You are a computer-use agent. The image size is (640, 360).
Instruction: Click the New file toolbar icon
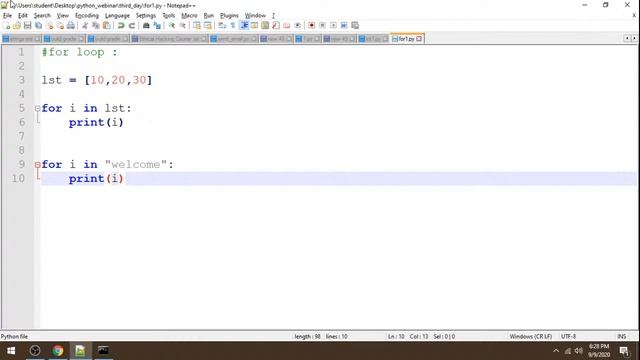7,25
